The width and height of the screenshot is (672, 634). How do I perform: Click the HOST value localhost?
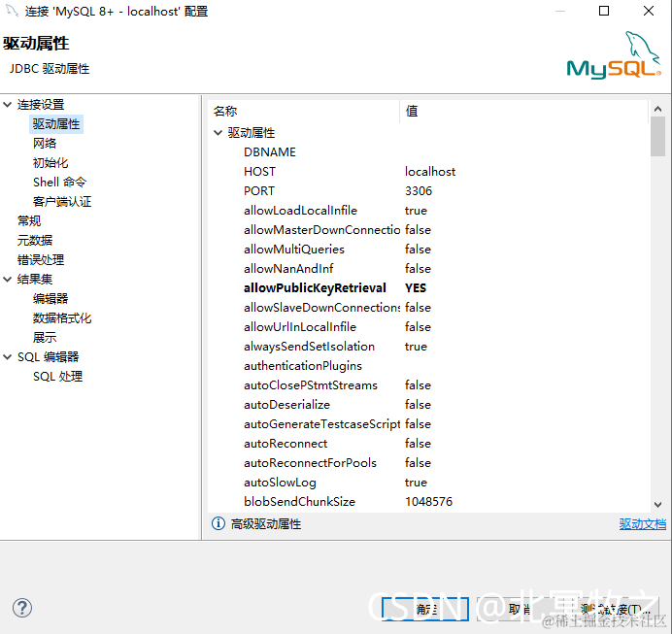coord(430,171)
